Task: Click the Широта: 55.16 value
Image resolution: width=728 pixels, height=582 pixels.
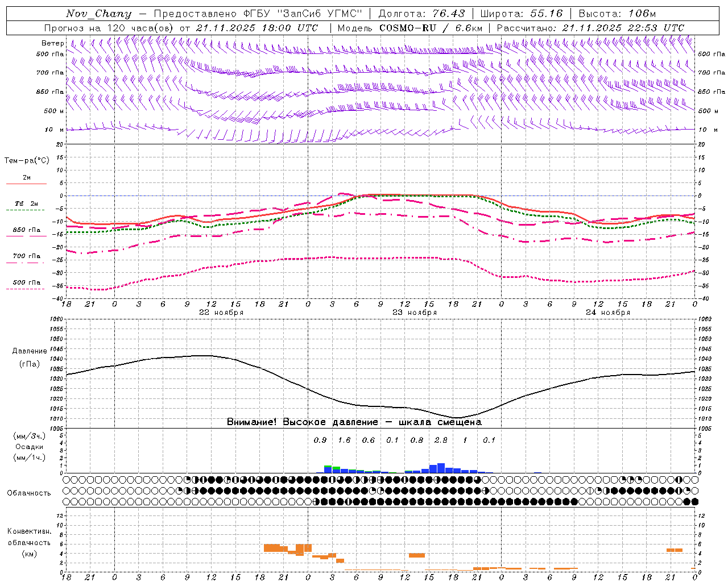Action: click(x=522, y=14)
